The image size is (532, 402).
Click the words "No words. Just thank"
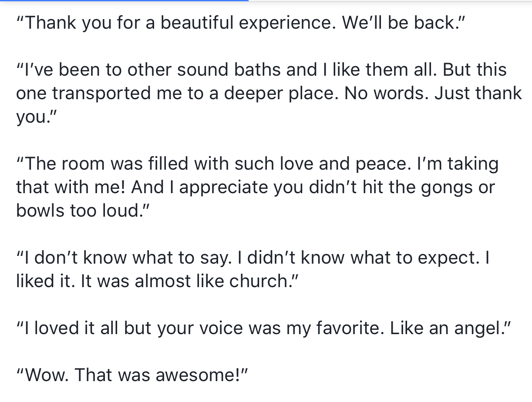[433, 93]
